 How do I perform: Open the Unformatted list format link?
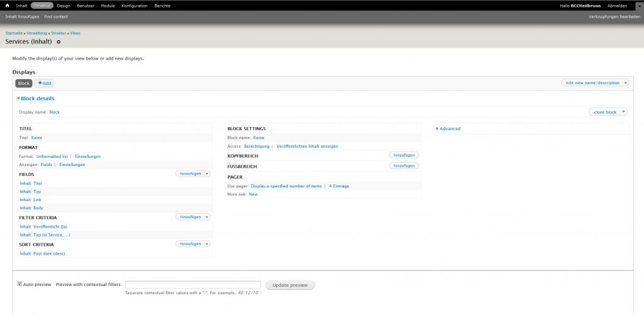(52, 156)
